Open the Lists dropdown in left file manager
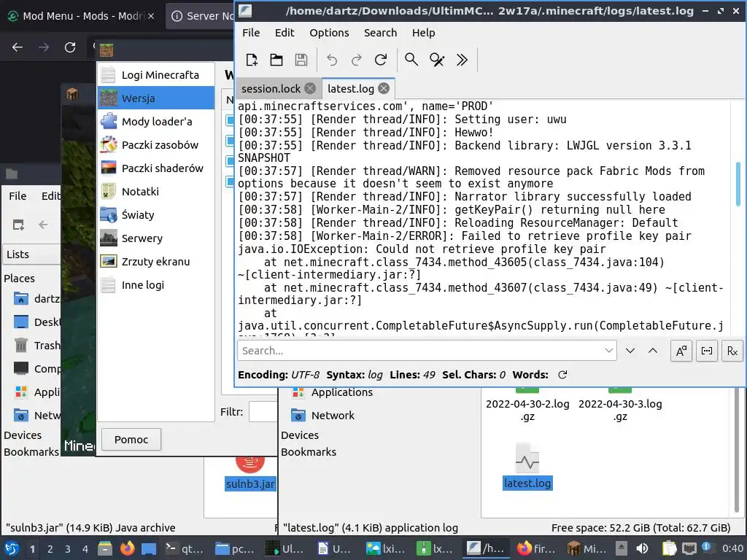The width and height of the screenshot is (747, 560). (x=31, y=254)
